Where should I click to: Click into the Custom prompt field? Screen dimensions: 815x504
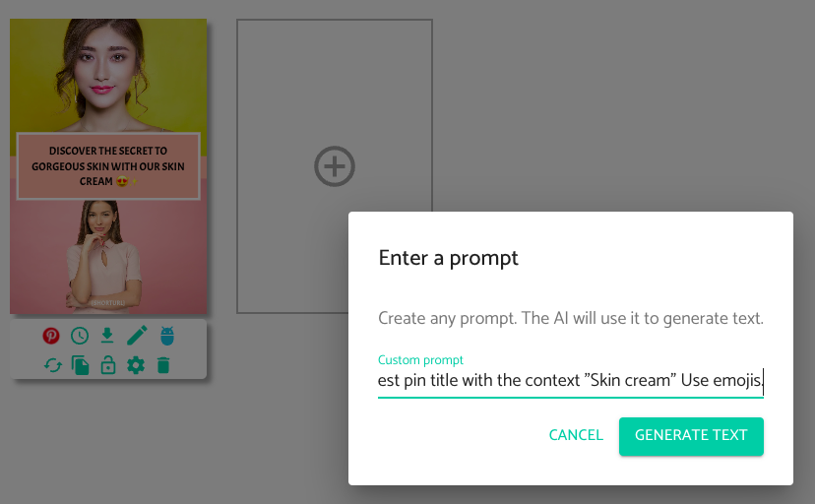(x=571, y=380)
